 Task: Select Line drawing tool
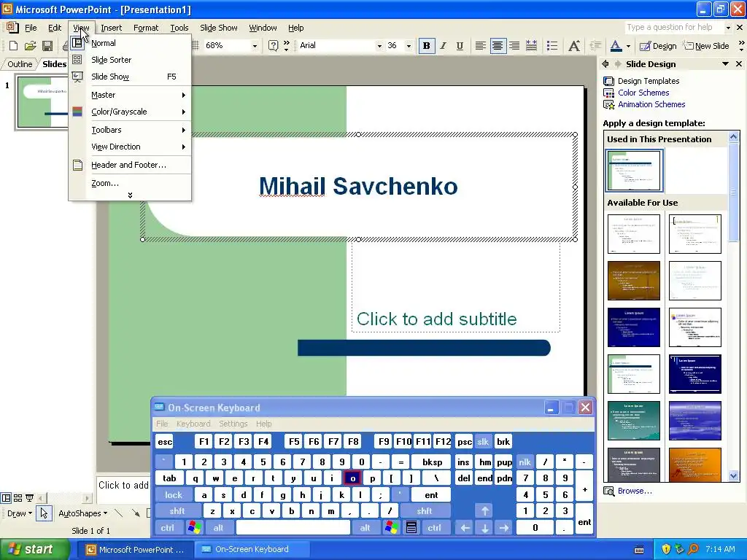119,513
